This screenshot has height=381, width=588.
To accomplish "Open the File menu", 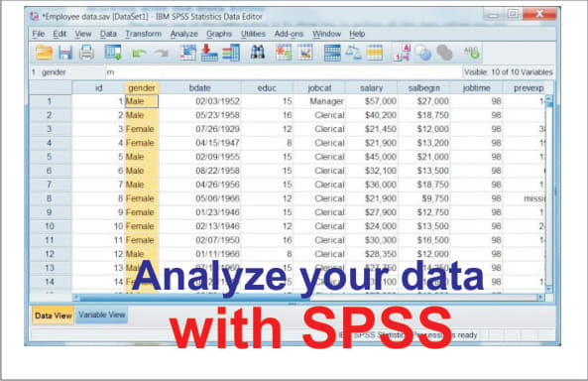I will point(39,34).
